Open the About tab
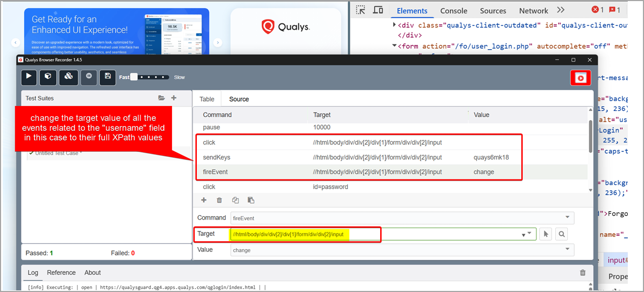 pos(92,273)
